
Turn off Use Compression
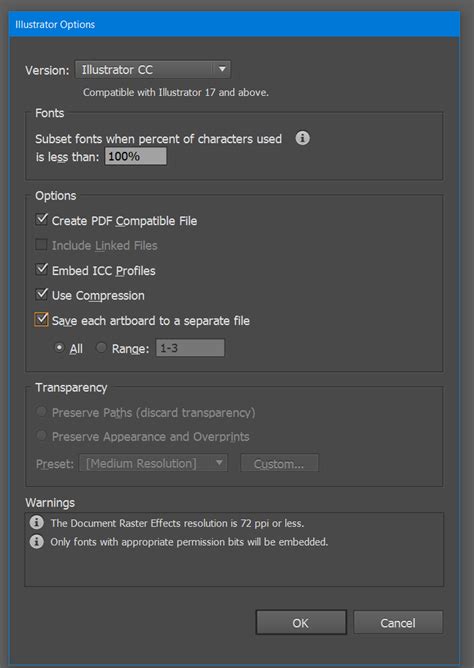tap(41, 294)
